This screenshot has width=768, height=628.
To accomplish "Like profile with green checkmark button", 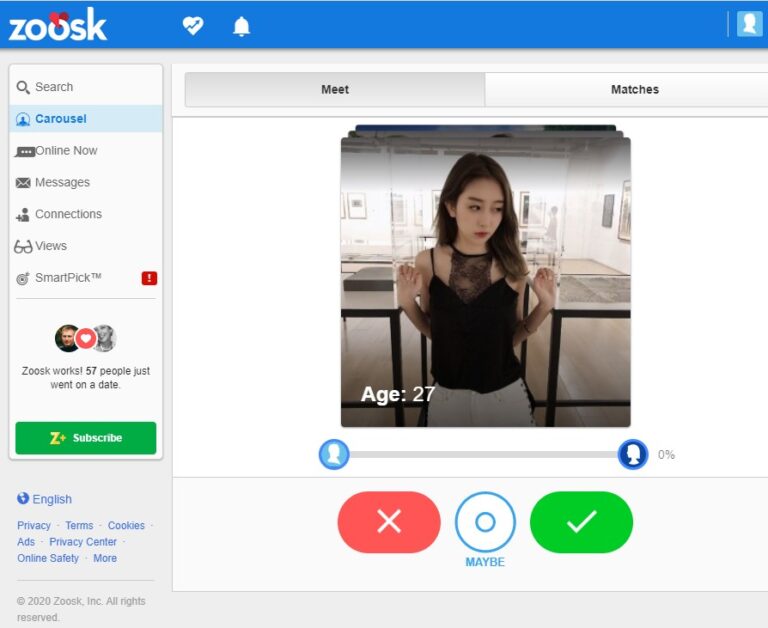I will pyautogui.click(x=581, y=522).
